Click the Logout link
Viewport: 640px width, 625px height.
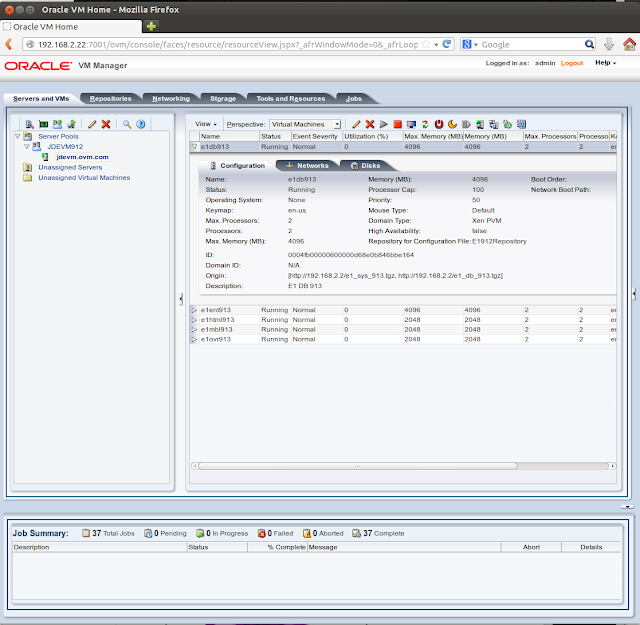[x=571, y=63]
